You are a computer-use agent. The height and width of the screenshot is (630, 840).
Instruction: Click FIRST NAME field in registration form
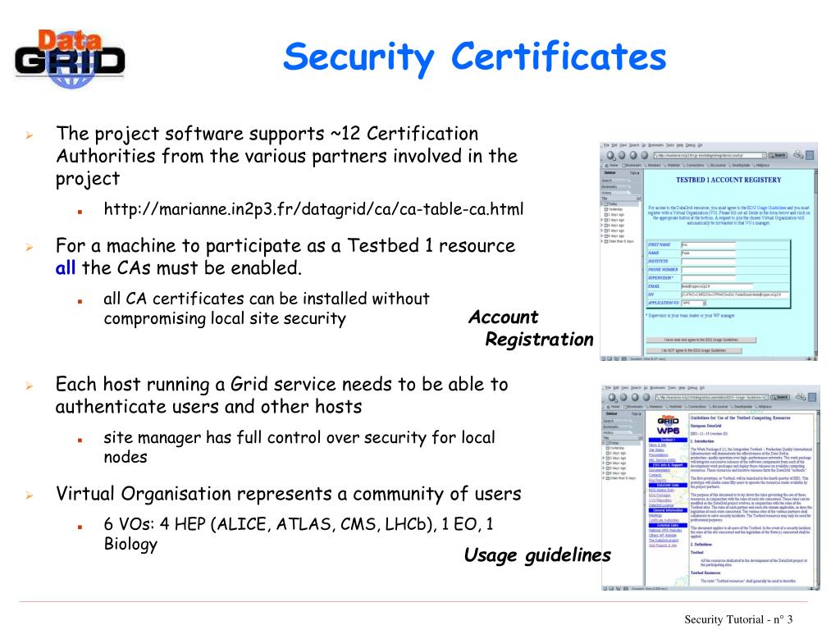(x=708, y=244)
